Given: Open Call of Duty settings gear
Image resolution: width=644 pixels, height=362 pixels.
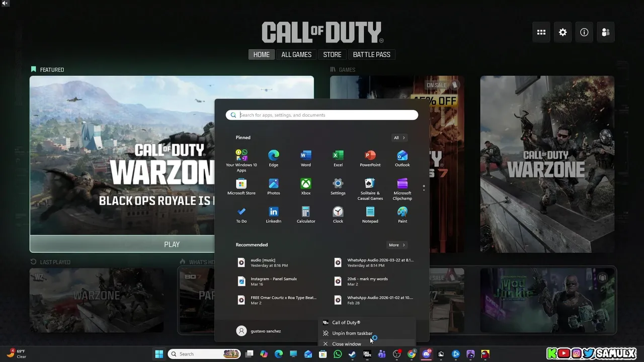Looking at the screenshot, I should (562, 32).
